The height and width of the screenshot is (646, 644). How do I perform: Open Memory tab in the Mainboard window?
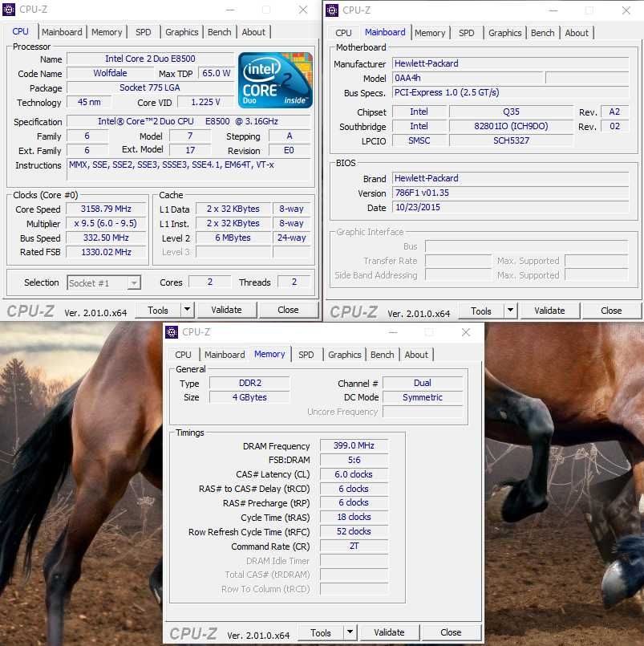coord(430,33)
